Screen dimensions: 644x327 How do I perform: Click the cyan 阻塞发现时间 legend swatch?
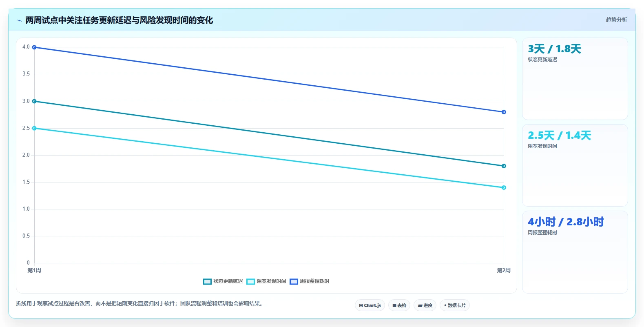coord(250,282)
